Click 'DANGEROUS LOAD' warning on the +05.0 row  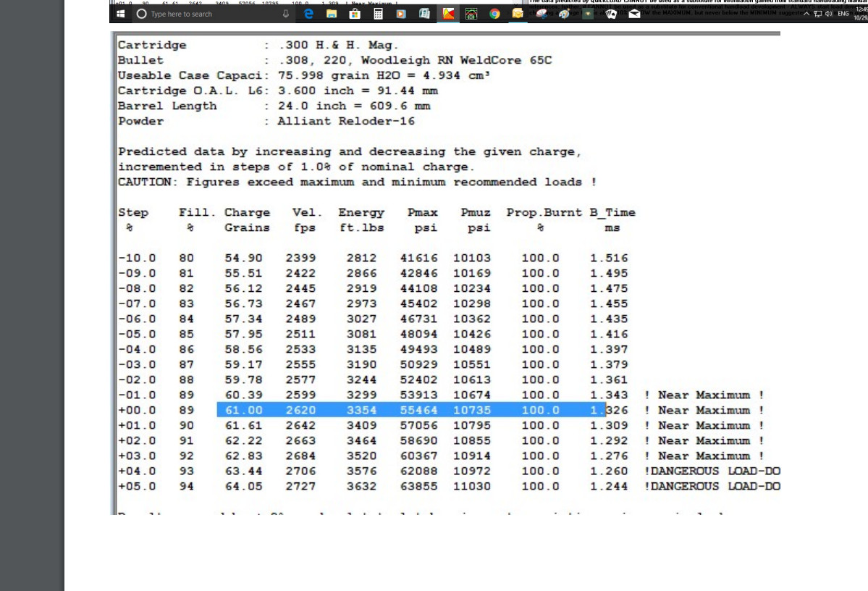tap(712, 486)
